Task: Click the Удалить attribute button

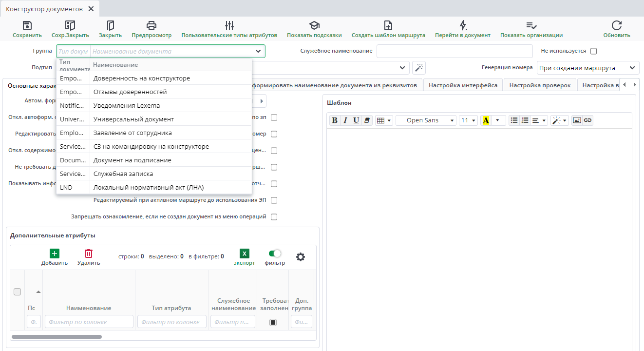Action: tap(89, 257)
